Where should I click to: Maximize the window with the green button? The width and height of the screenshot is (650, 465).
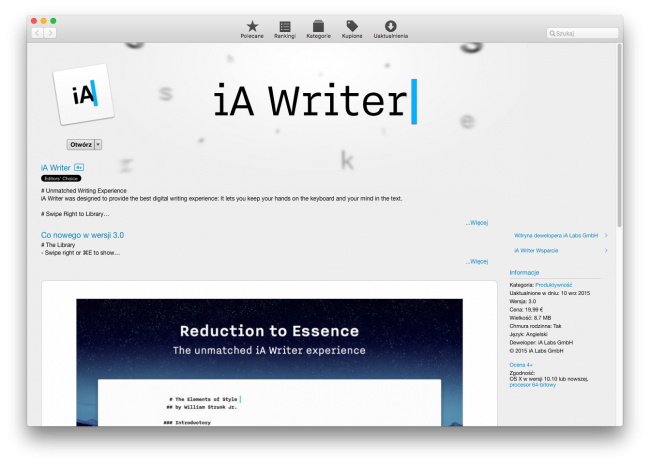(53, 21)
